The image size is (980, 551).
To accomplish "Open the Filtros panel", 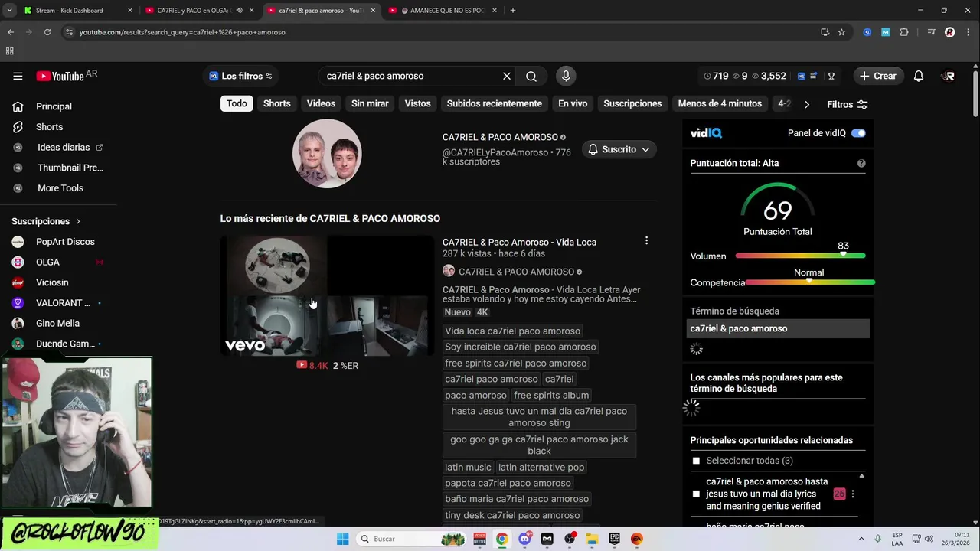I will [847, 104].
